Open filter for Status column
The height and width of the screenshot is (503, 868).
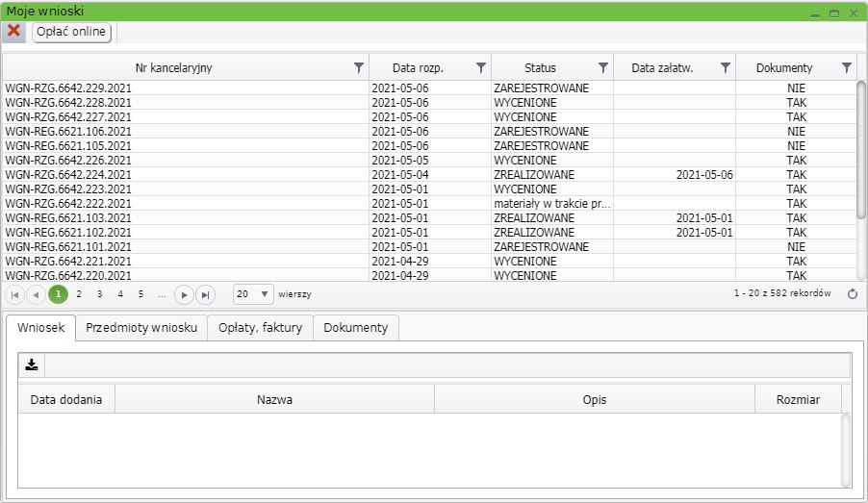[603, 67]
